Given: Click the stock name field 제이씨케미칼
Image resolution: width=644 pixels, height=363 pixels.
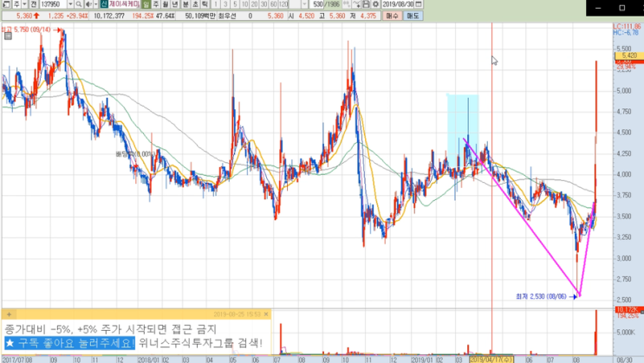Looking at the screenshot, I should point(125,4).
